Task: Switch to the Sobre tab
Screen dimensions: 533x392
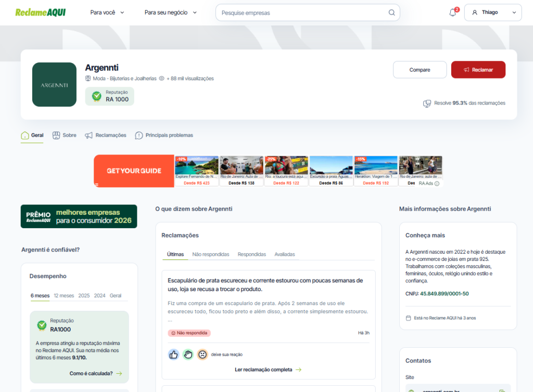Action: 64,135
